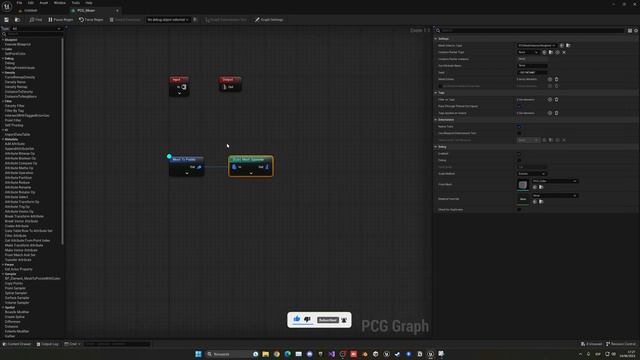Remove all Mesh Entries elements with trash icon
640x360 pixels.
point(556,79)
